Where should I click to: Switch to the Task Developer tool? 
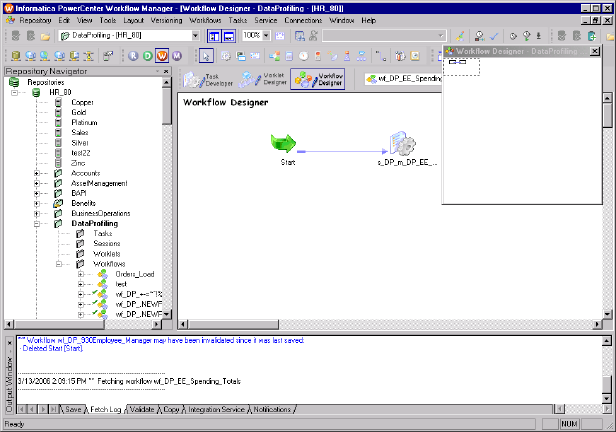tap(208, 79)
